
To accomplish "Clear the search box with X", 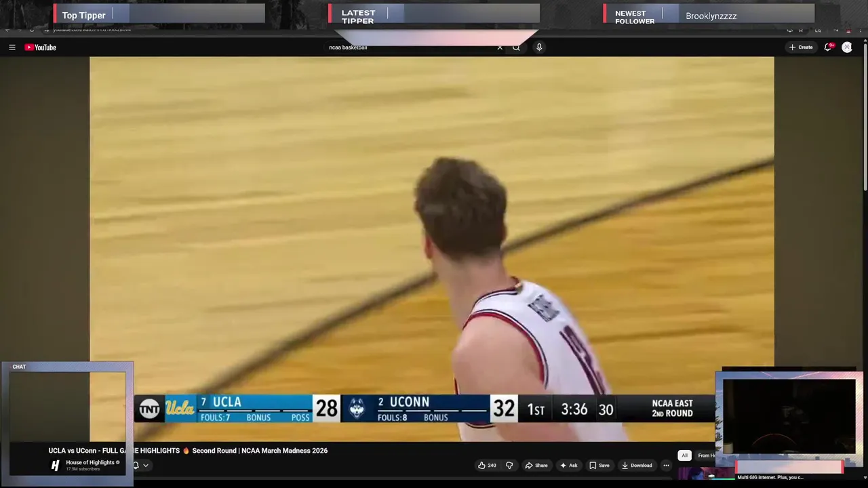I will pyautogui.click(x=500, y=47).
